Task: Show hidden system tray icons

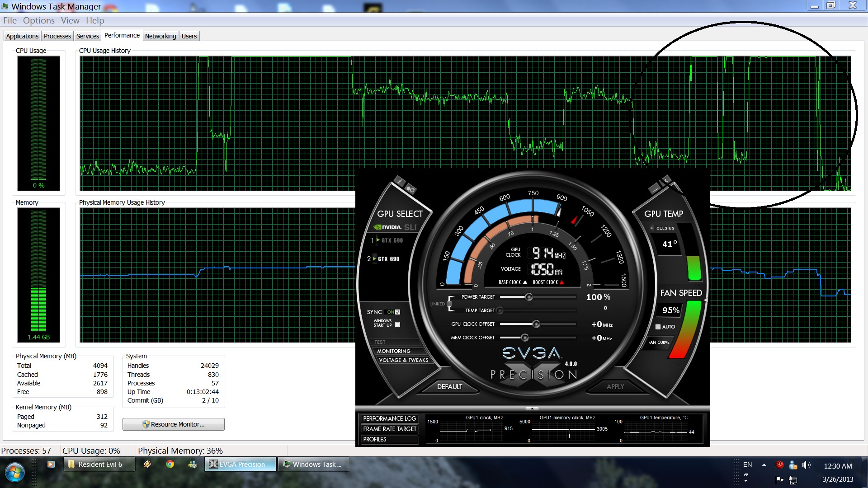Action: [x=764, y=465]
